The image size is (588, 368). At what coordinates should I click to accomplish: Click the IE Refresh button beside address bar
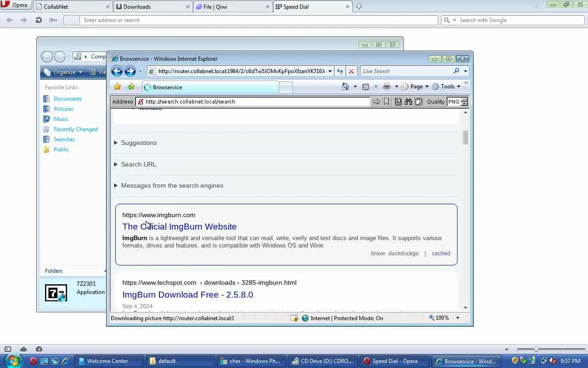(x=340, y=71)
